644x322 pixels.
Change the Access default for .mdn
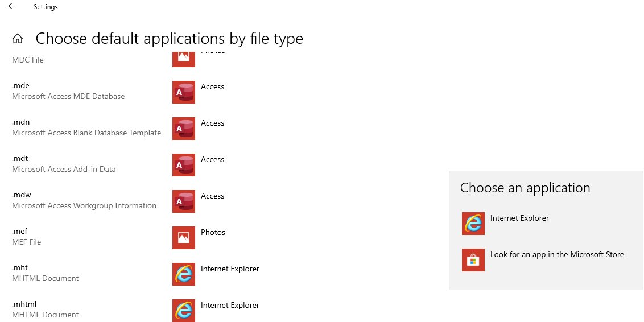[212, 123]
